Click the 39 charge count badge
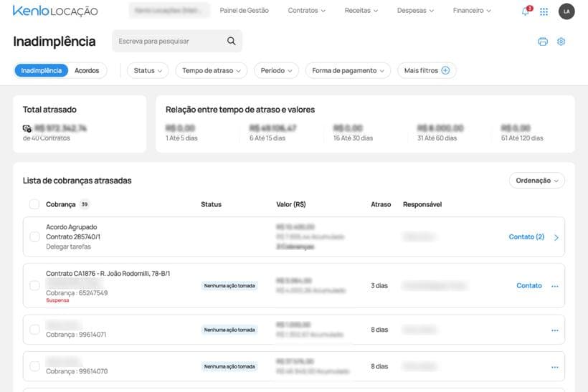Screen dimensions: 588x392 tap(85, 204)
